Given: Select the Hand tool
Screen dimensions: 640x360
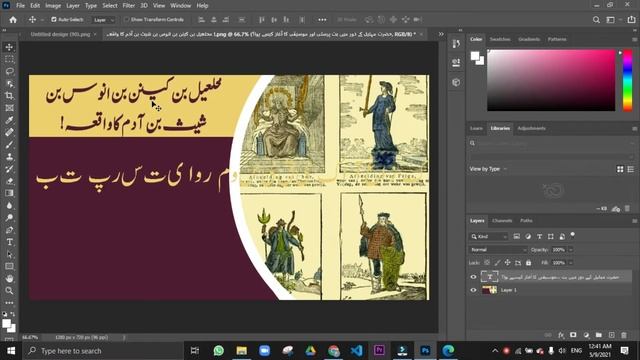Looking at the screenshot, I should [x=9, y=279].
